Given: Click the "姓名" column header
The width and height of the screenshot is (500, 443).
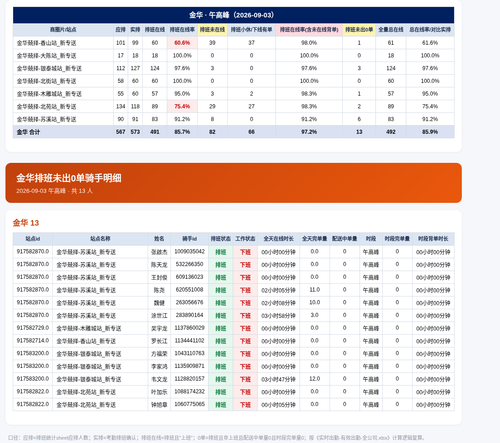Looking at the screenshot, I should coord(159,239).
